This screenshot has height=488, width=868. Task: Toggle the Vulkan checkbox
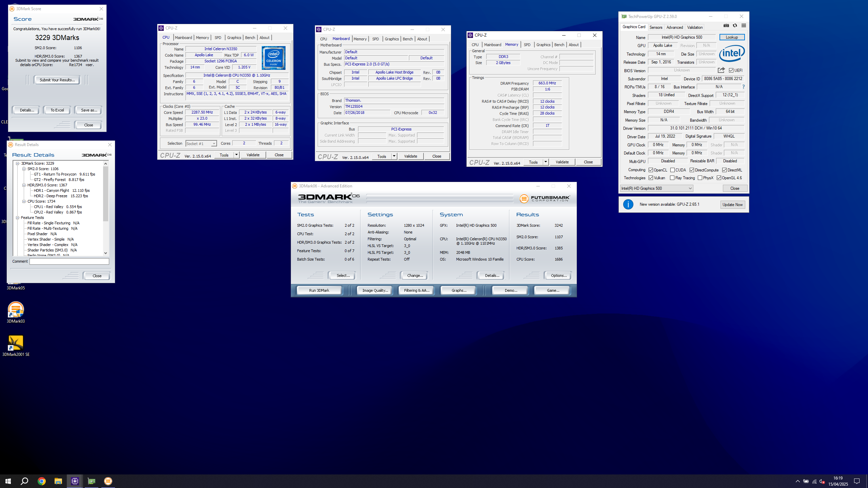point(651,178)
